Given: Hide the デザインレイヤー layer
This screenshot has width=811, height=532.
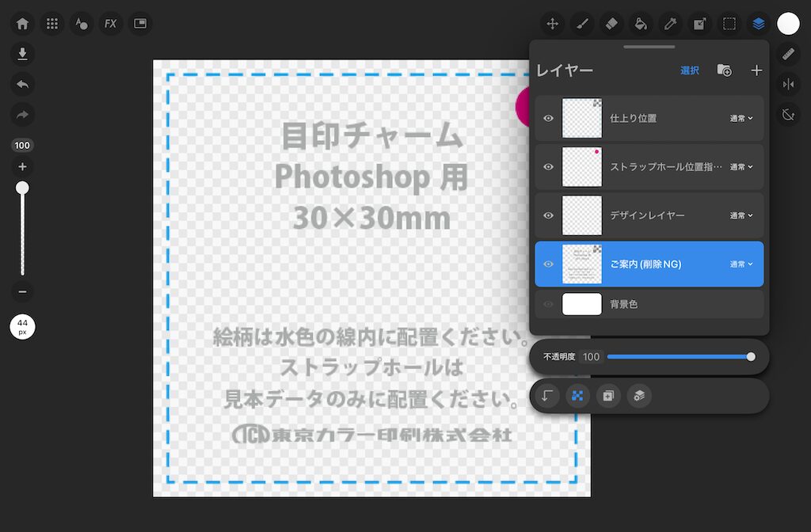Looking at the screenshot, I should coord(548,215).
